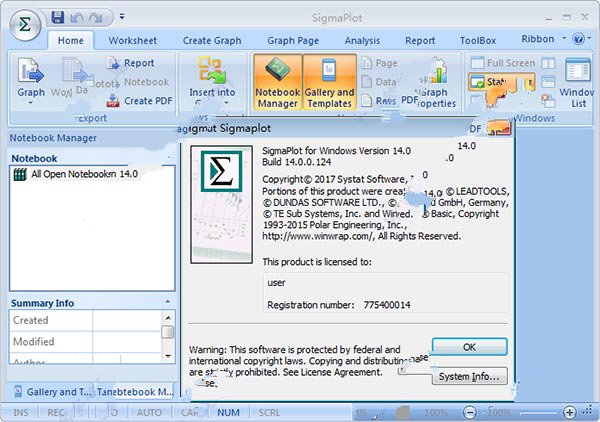The image size is (600, 422).
Task: Click the zoom out minus button in status bar
Action: coord(470,412)
